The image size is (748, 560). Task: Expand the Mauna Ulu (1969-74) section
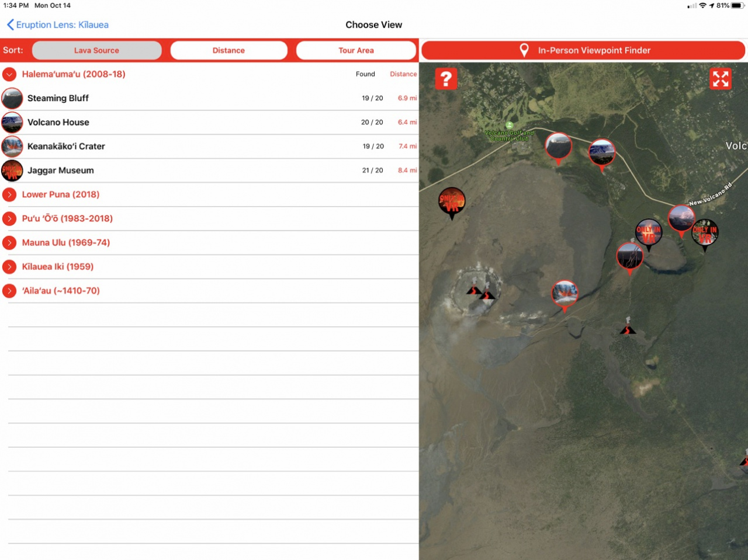point(9,242)
